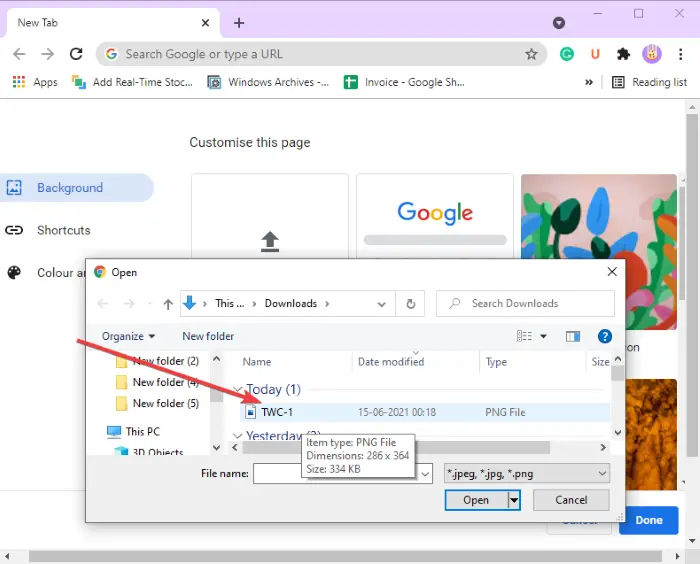
Task: Show more bookmarks with the chevron
Action: (x=589, y=82)
